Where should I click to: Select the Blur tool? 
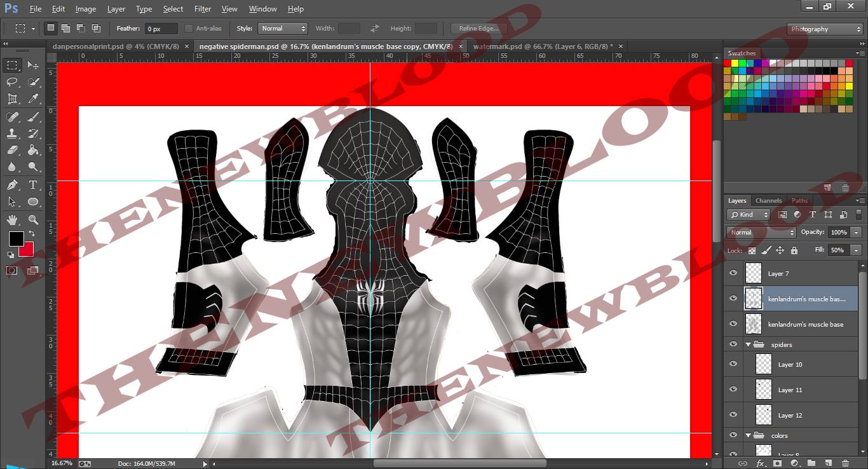[x=12, y=167]
